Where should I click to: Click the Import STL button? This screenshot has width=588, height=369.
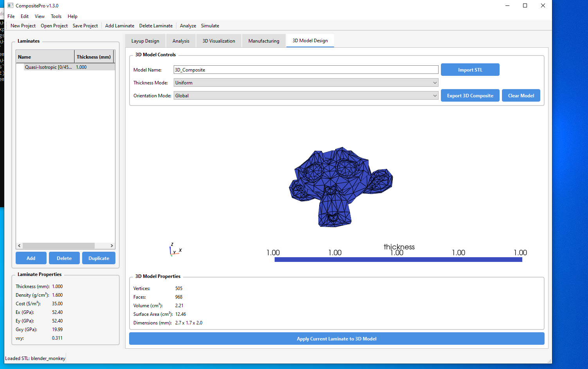pos(470,70)
